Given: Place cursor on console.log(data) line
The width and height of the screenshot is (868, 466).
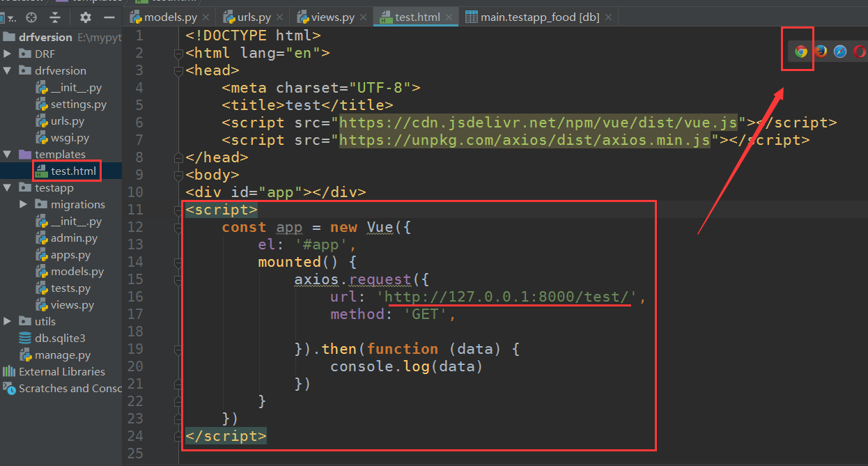Looking at the screenshot, I should click(x=406, y=366).
